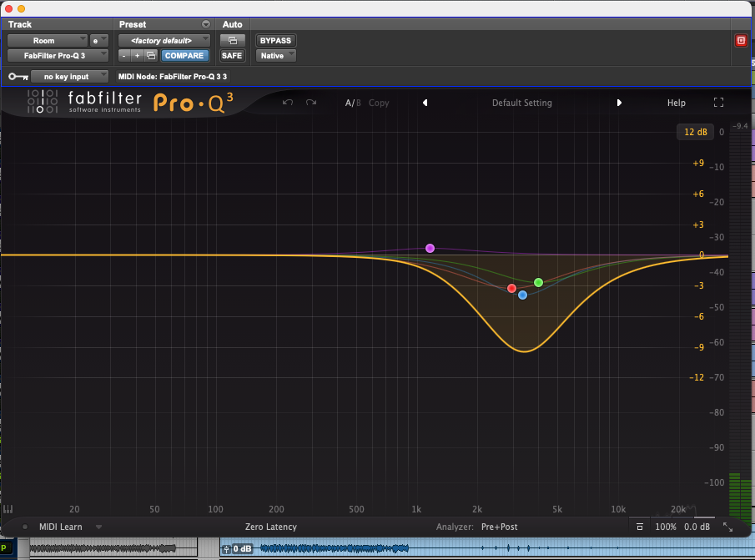Show the piano keyboard display icon
755x560 pixels.
pos(8,509)
